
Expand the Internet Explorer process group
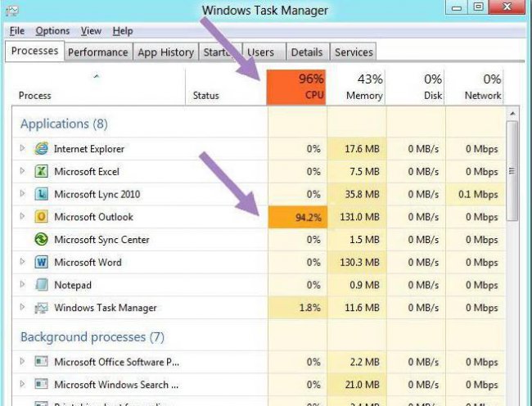click(x=22, y=148)
